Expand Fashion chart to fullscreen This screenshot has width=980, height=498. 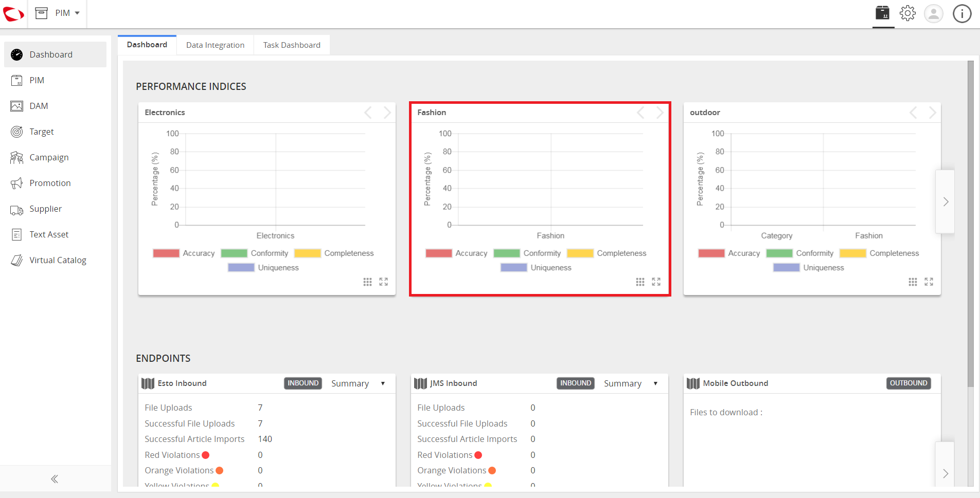click(x=656, y=282)
